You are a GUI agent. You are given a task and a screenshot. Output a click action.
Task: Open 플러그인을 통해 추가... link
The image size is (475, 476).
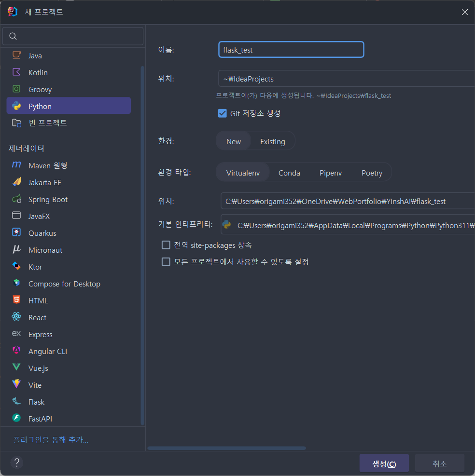(x=51, y=439)
